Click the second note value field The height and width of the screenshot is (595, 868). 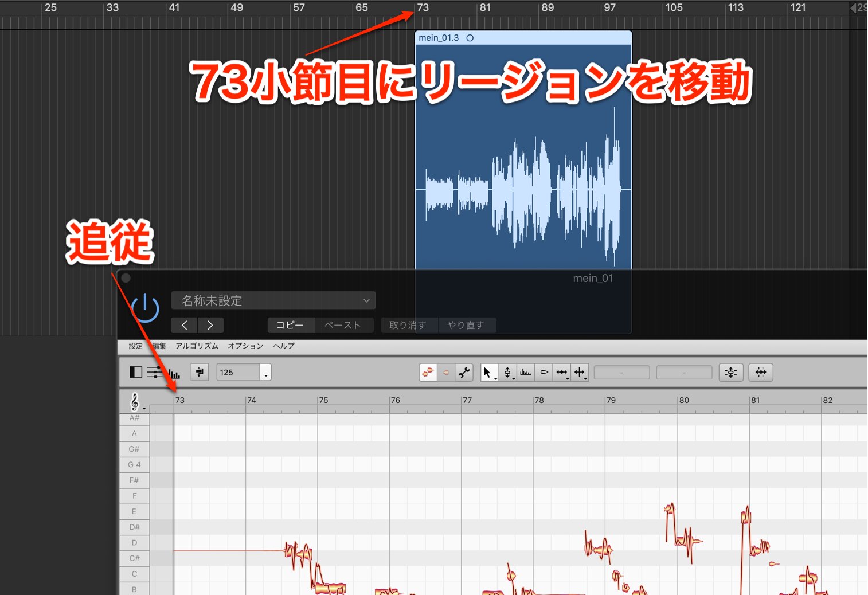coord(684,373)
